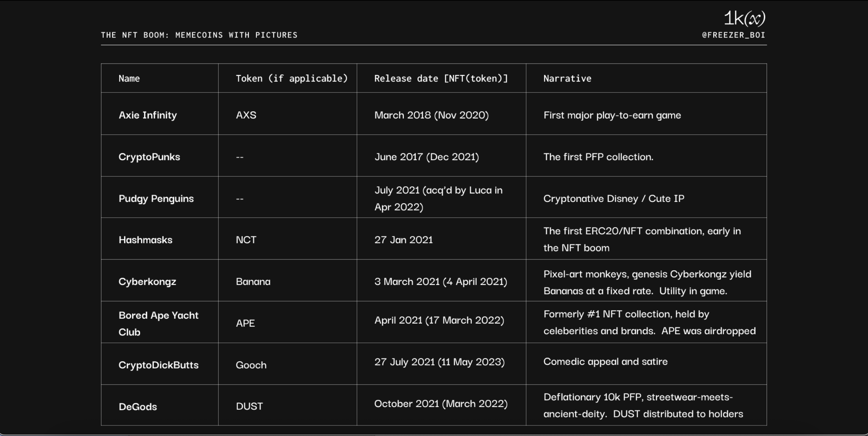Click the Pudgy Penguins name cell
The image size is (868, 436).
pos(156,199)
